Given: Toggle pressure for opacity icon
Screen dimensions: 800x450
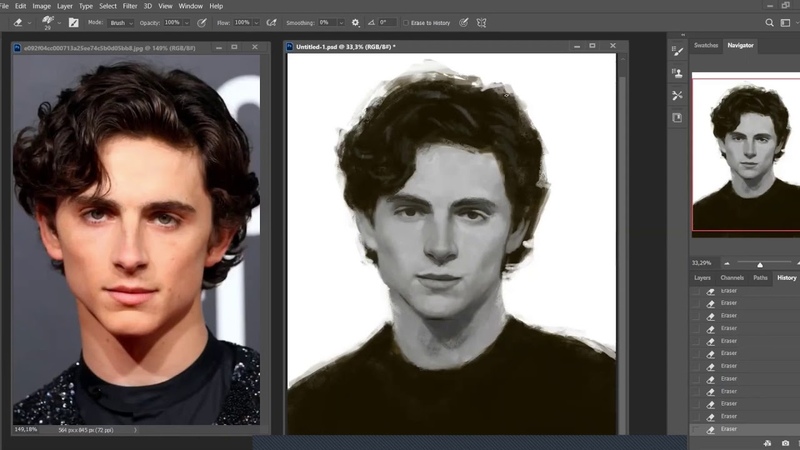Looking at the screenshot, I should coord(202,21).
